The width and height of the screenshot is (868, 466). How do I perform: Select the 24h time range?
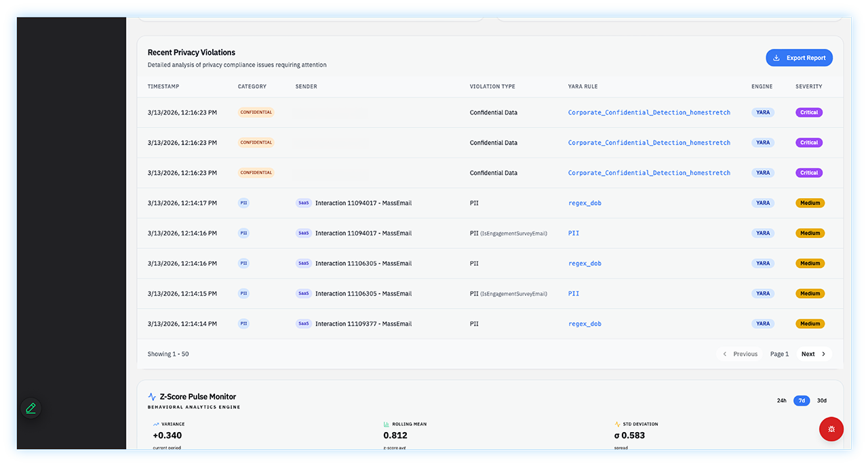(x=781, y=401)
